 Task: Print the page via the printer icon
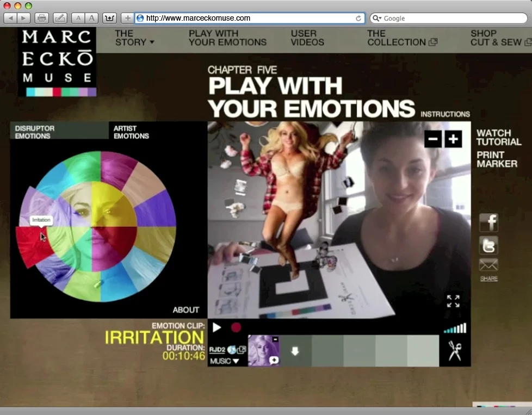coord(42,18)
